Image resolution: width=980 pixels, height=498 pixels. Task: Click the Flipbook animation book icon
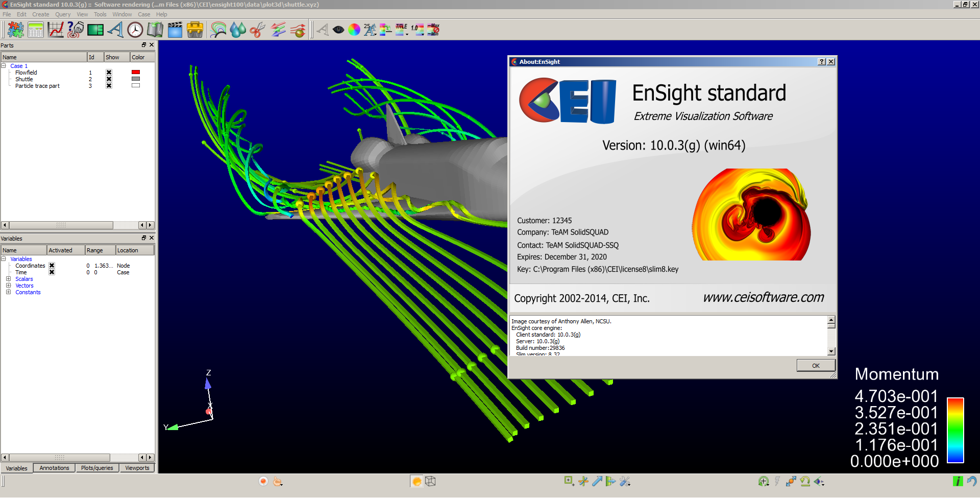pos(155,30)
